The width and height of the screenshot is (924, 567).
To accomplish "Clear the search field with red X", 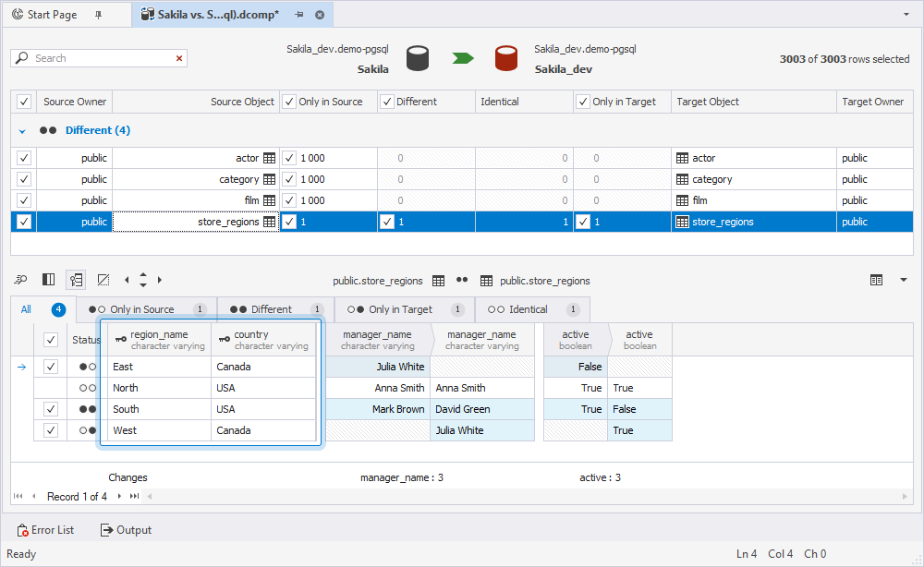I will 179,58.
